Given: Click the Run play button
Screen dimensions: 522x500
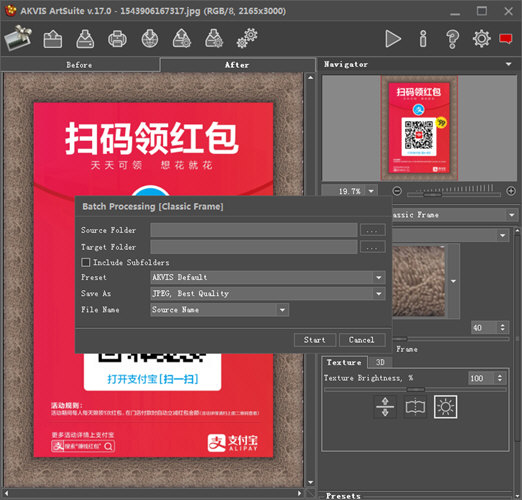Looking at the screenshot, I should click(393, 39).
